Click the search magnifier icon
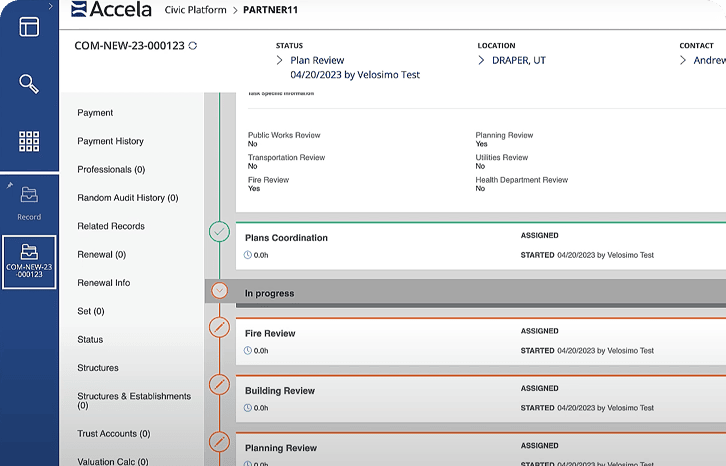726x466 pixels. pos(29,84)
